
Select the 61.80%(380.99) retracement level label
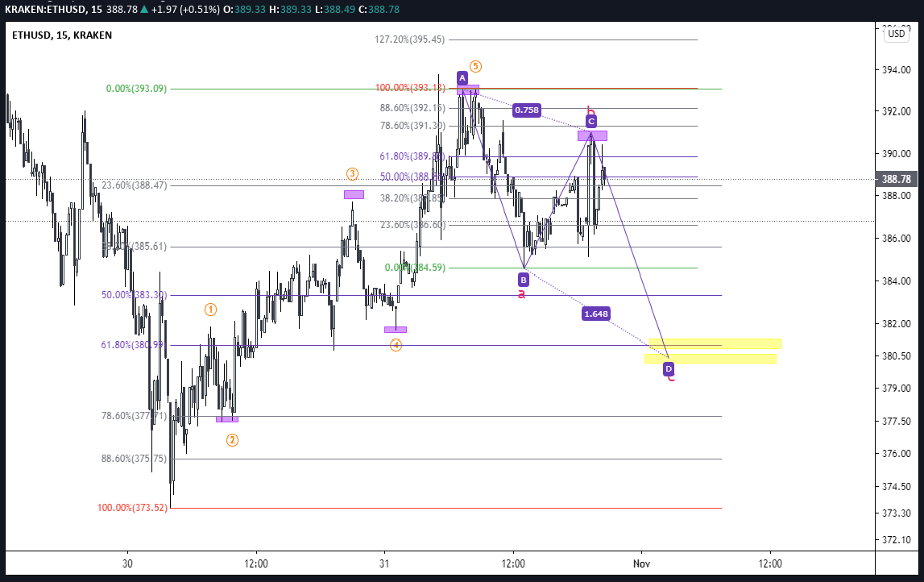tap(134, 345)
